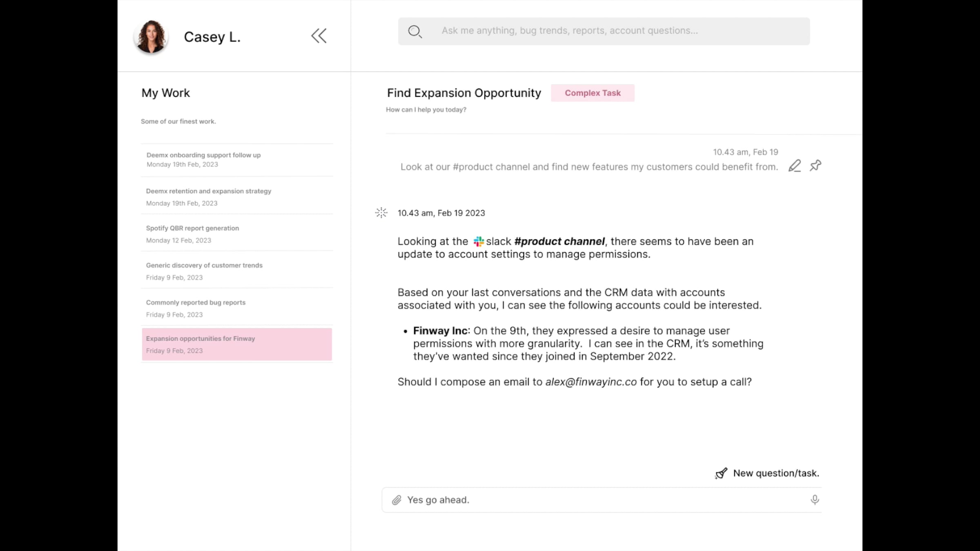Viewport: 980px width, 551px height.
Task: Click the attachment paperclip icon
Action: click(x=396, y=500)
